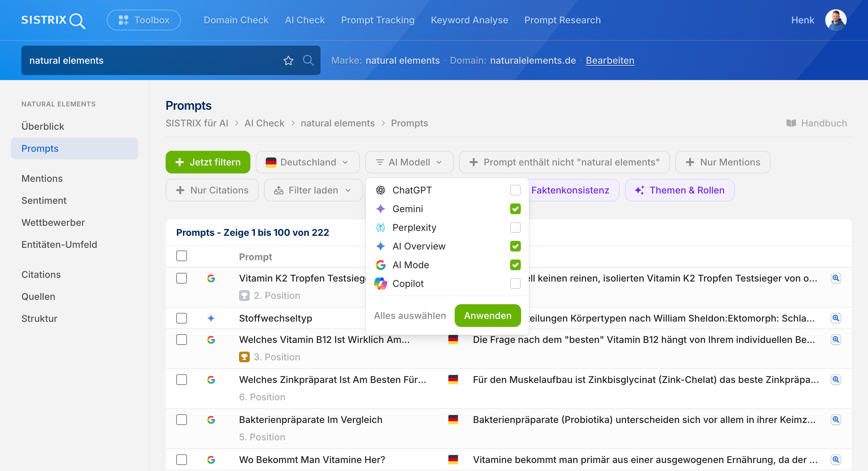Click the Copilot logo in model list
The width and height of the screenshot is (868, 471).
(x=381, y=284)
